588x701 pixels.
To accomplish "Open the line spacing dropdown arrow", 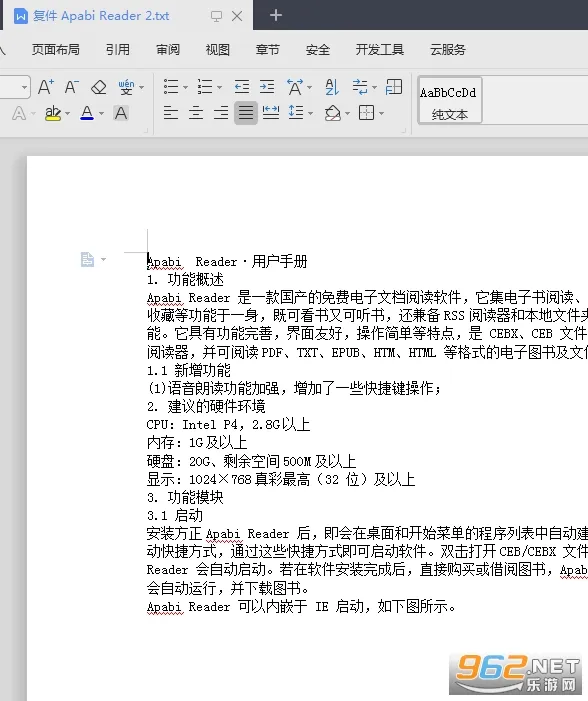I will click(x=310, y=113).
